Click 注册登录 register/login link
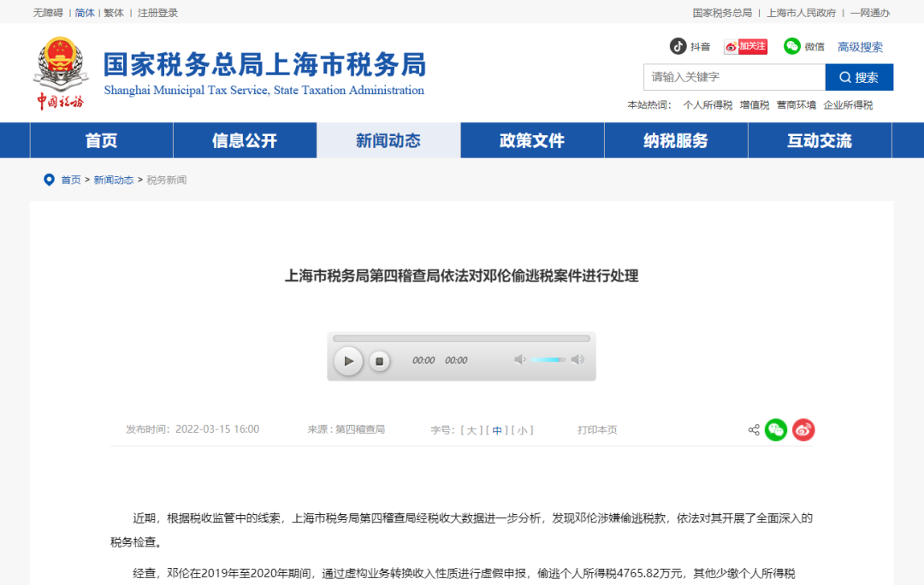Viewport: 924px width, 585px height. [157, 13]
